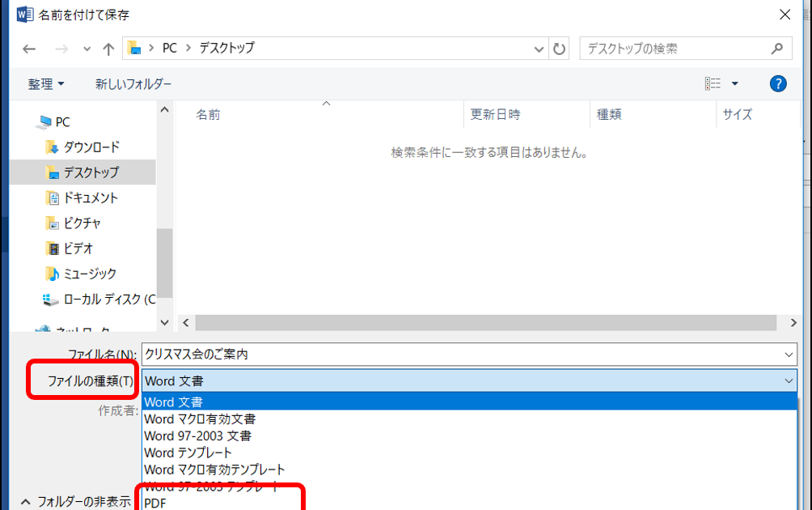Click デスクトップ in the address path
This screenshot has height=510, width=812.
click(226, 49)
